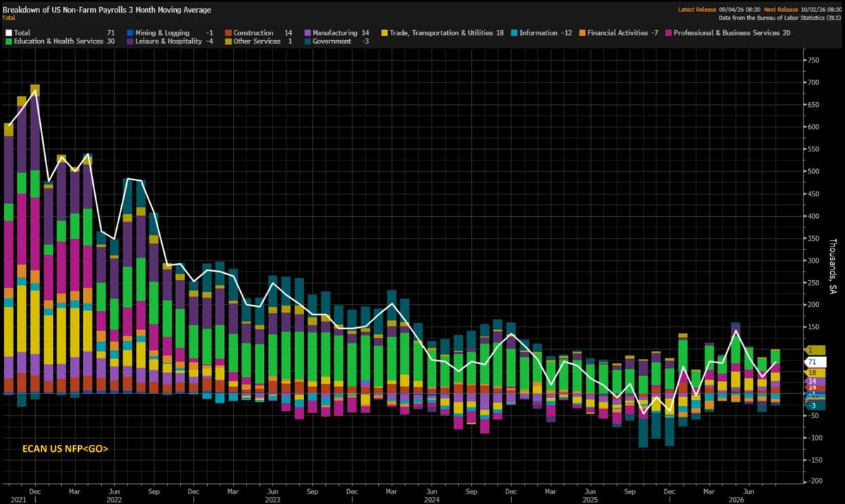Click the blue Mining & Logging legend swatch
This screenshot has width=845, height=504.
pyautogui.click(x=130, y=33)
